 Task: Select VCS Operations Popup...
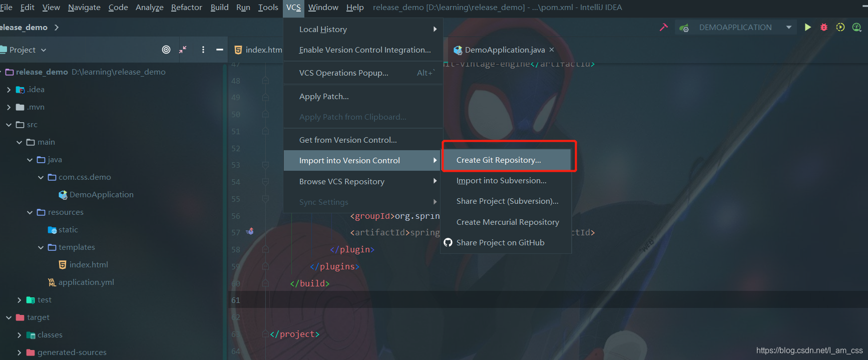tap(363, 73)
